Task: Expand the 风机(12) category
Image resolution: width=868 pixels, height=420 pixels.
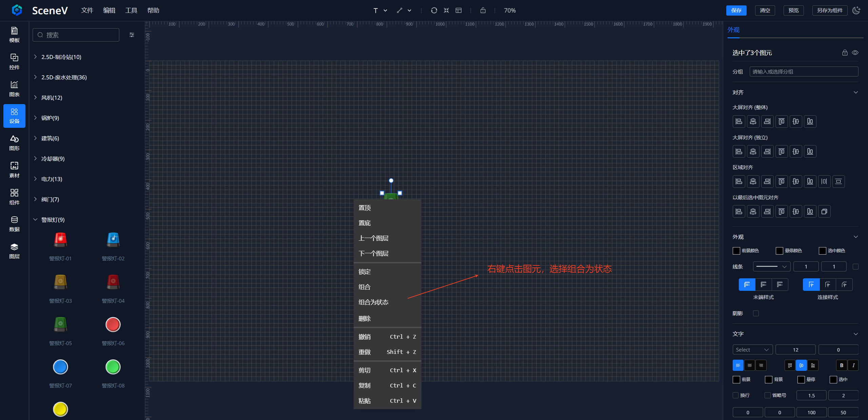Action: tap(52, 98)
